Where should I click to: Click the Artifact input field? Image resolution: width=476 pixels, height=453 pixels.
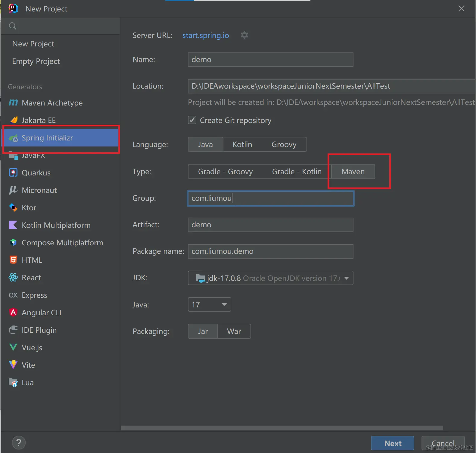click(x=271, y=225)
